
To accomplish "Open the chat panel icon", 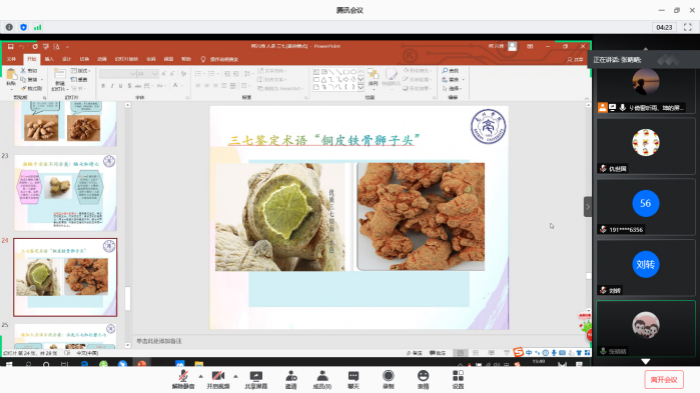I will click(x=353, y=380).
